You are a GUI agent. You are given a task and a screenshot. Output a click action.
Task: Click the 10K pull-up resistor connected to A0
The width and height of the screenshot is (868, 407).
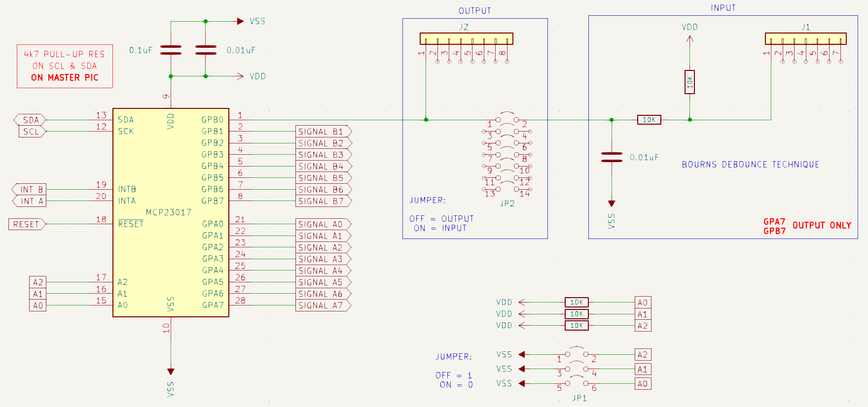(x=576, y=303)
